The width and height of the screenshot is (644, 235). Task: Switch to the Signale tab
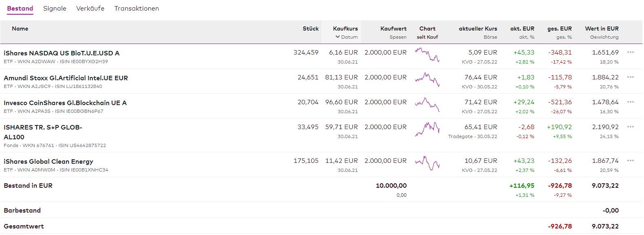(55, 9)
